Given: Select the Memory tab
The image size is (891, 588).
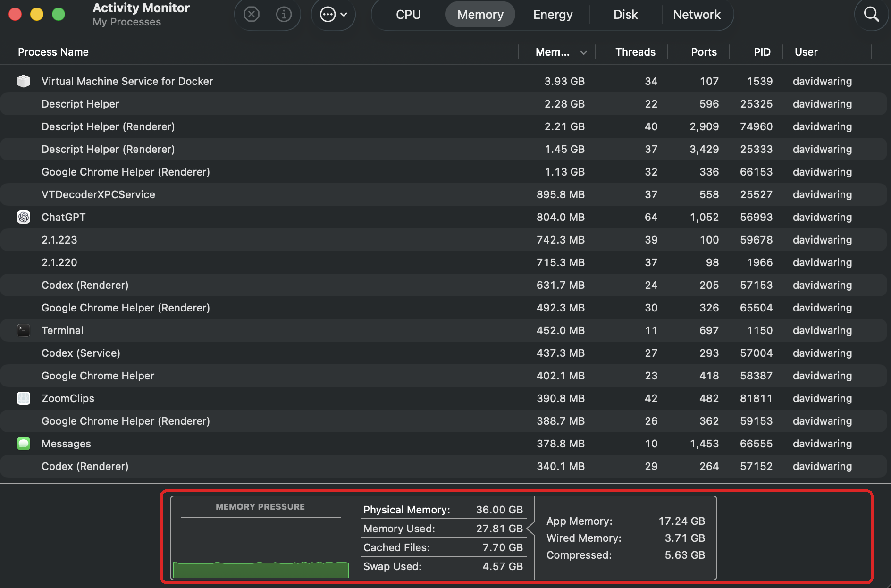Looking at the screenshot, I should [x=480, y=15].
